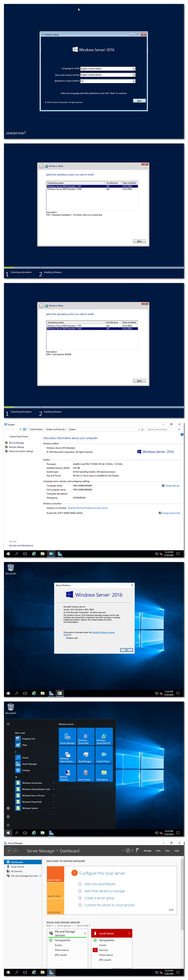Expand the Windows System folder
Screen dimensions: 188x980
[35, 808]
